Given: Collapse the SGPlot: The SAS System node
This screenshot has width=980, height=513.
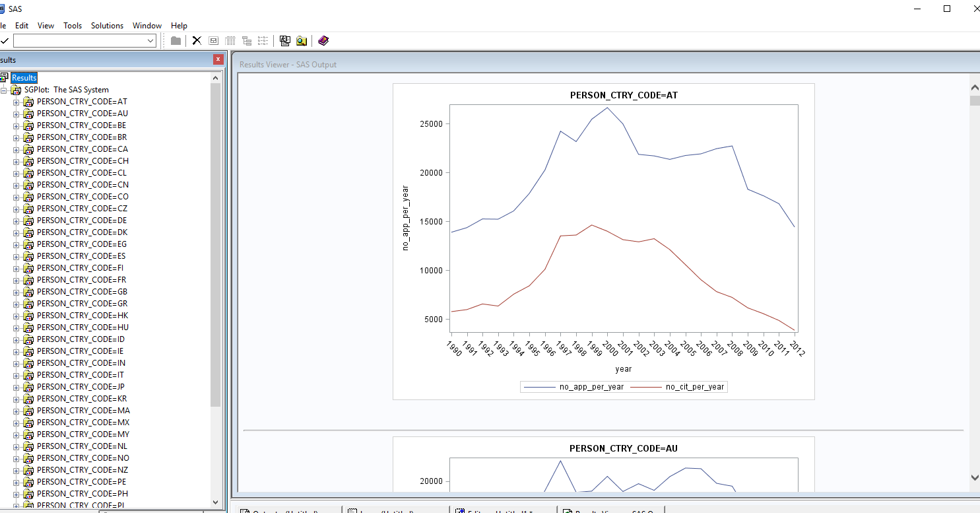Looking at the screenshot, I should point(4,90).
